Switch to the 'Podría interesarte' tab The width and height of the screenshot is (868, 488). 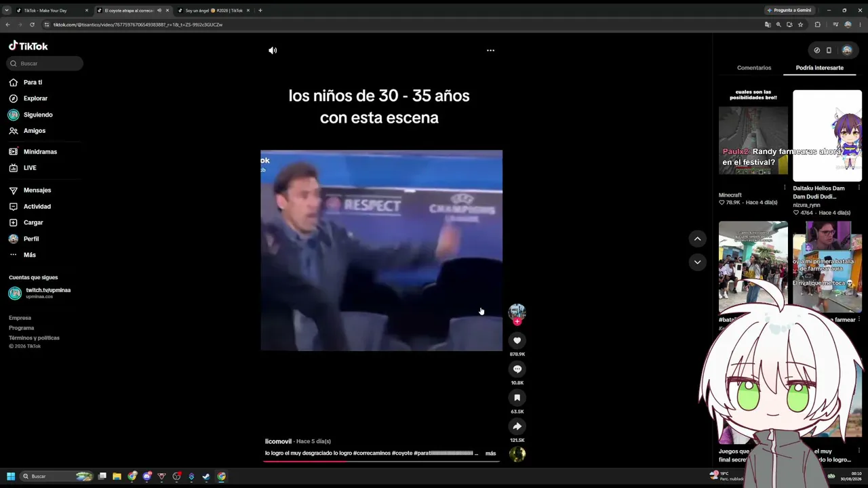820,68
